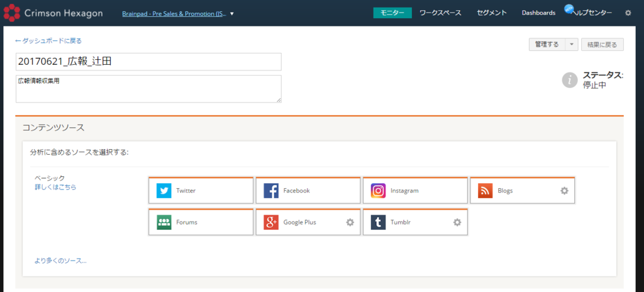
Task: Toggle the Twitter source card
Action: coord(201,190)
